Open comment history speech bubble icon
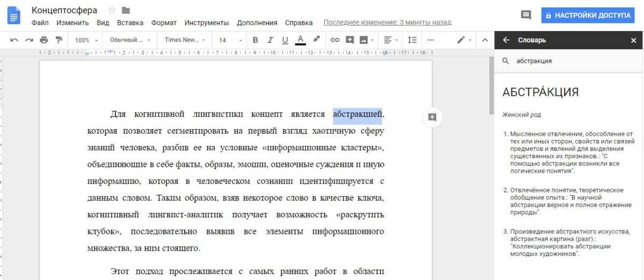This screenshot has height=280, width=644. 526,16
